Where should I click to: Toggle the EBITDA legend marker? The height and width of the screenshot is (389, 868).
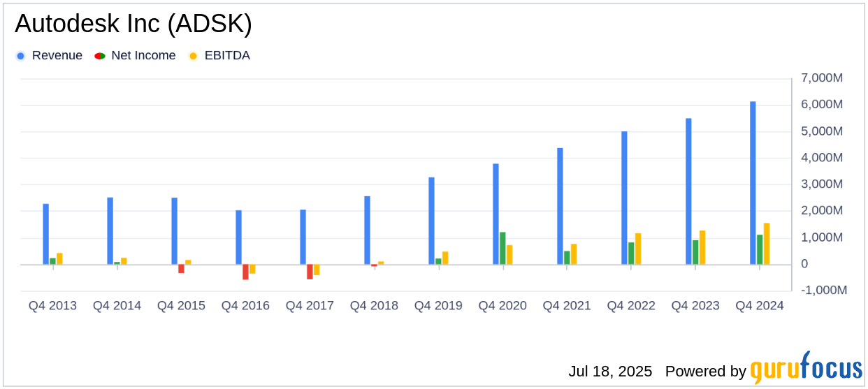click(x=194, y=56)
